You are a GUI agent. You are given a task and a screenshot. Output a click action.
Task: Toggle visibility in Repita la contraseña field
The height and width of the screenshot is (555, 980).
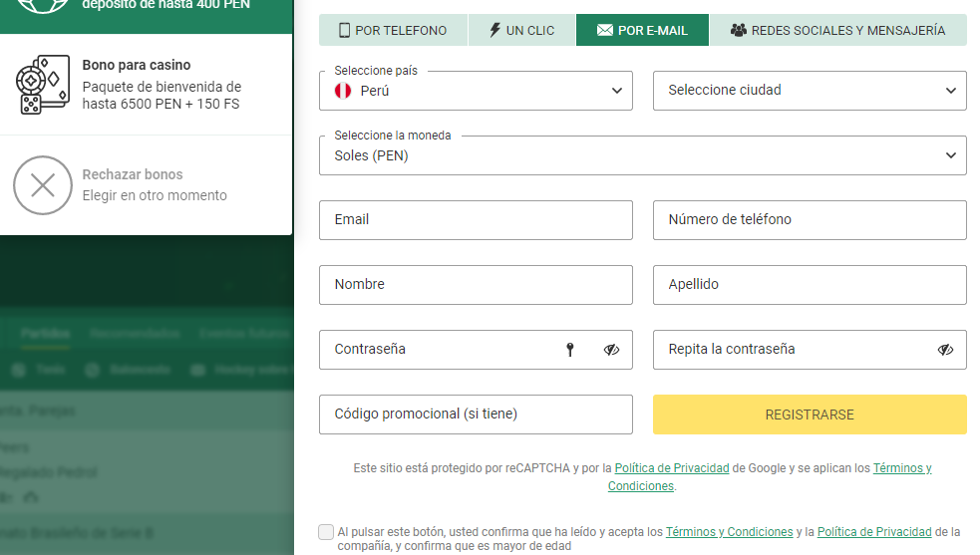click(946, 350)
